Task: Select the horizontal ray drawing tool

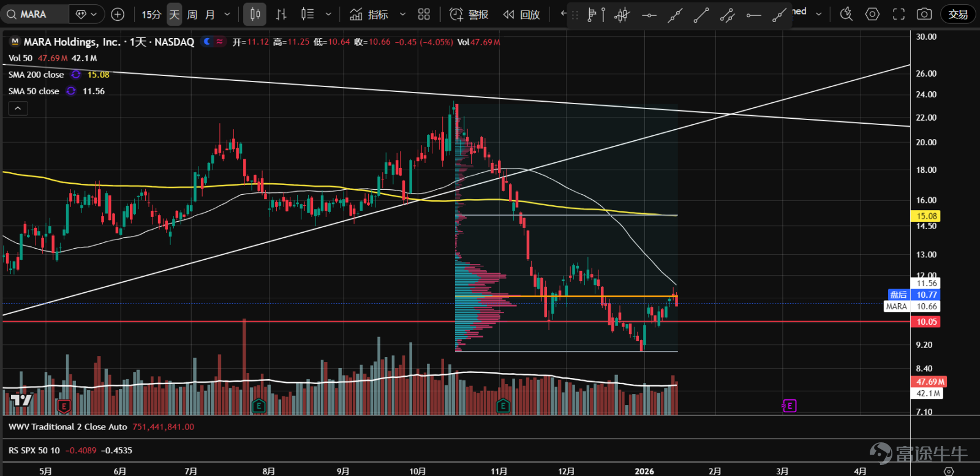Action: coord(754,15)
